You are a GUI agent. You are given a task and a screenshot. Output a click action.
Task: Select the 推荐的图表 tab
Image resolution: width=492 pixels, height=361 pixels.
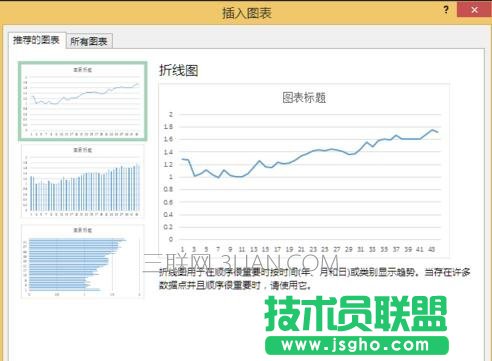37,40
